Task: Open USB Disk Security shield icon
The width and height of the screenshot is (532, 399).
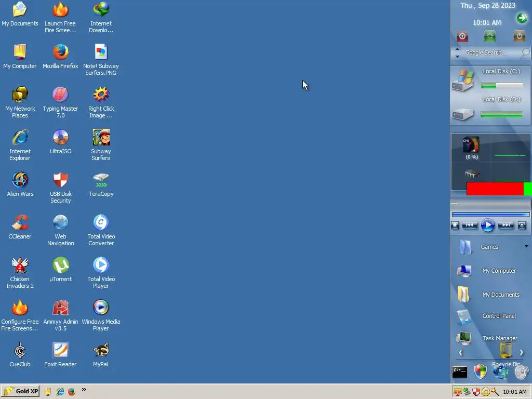Action: click(x=60, y=188)
